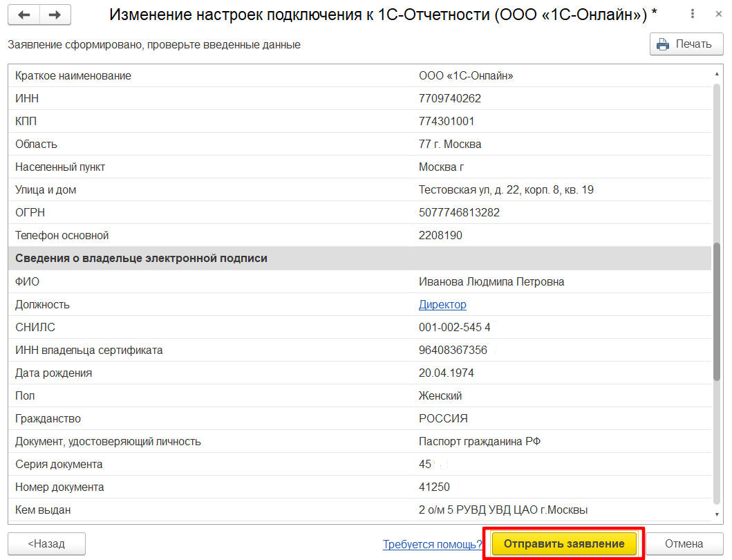Select the Тестовская ул address value

click(506, 190)
